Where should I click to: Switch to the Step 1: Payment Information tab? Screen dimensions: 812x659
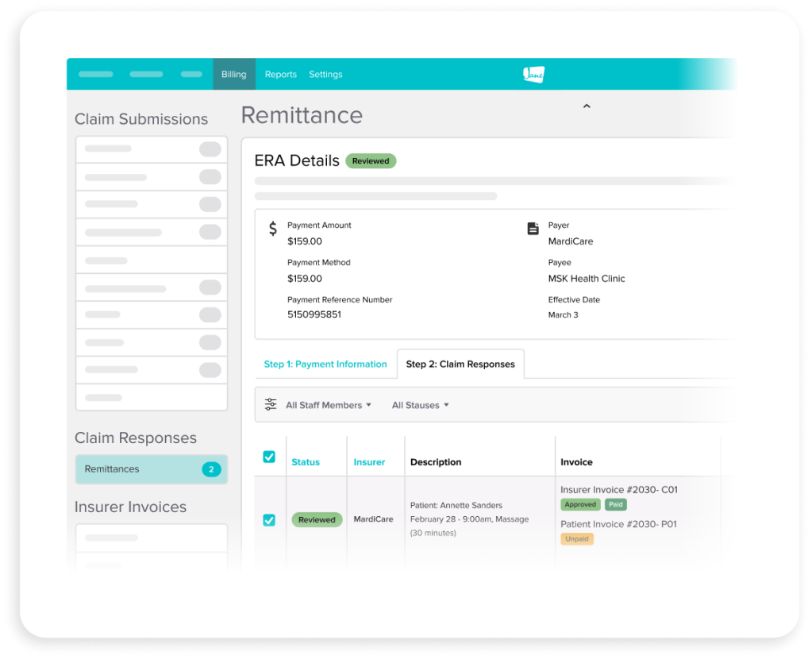click(325, 364)
